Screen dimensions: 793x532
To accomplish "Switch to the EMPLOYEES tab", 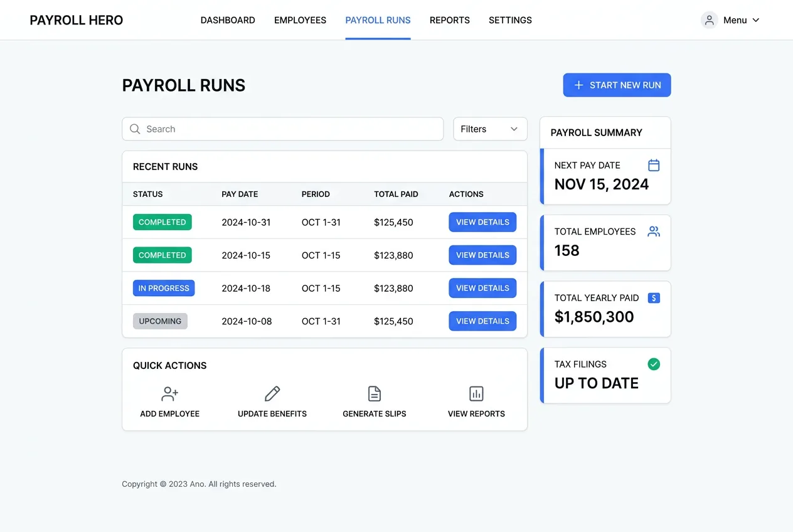I will point(300,20).
